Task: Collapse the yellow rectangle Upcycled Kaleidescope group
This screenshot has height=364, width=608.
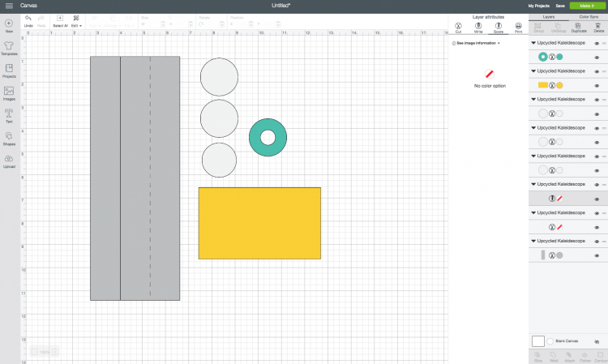Action: click(x=533, y=71)
